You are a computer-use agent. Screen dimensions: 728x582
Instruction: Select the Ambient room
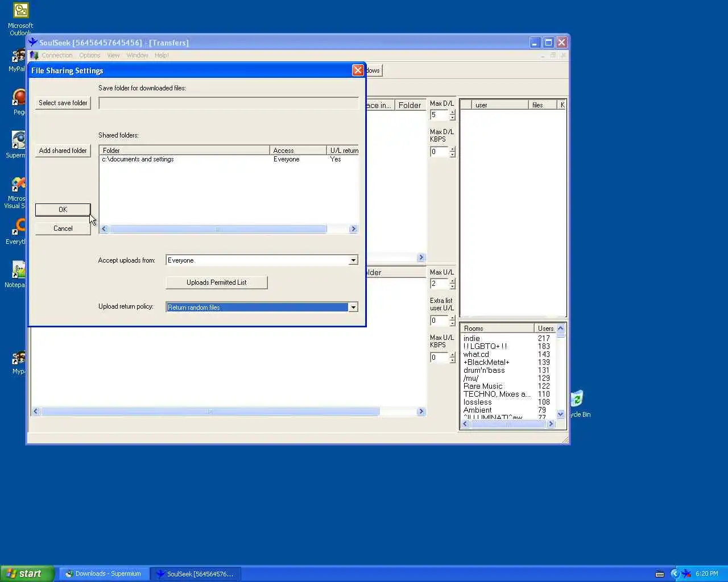click(x=478, y=410)
